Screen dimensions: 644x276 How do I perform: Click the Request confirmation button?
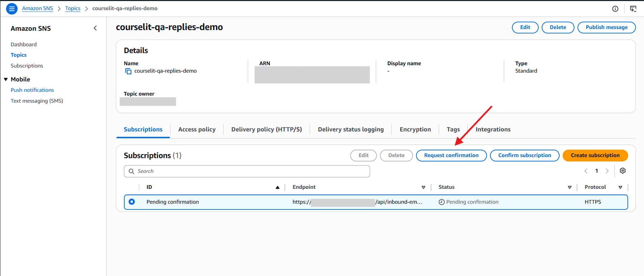[451, 155]
